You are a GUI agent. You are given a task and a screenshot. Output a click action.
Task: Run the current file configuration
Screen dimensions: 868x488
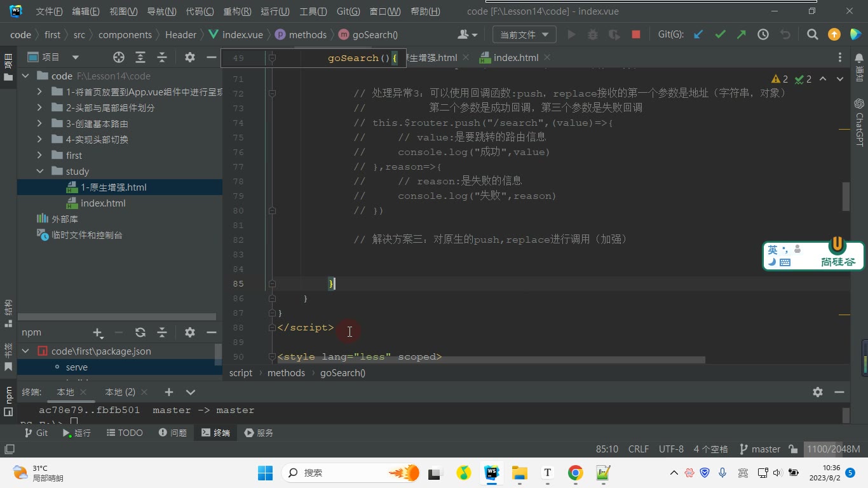coord(571,35)
